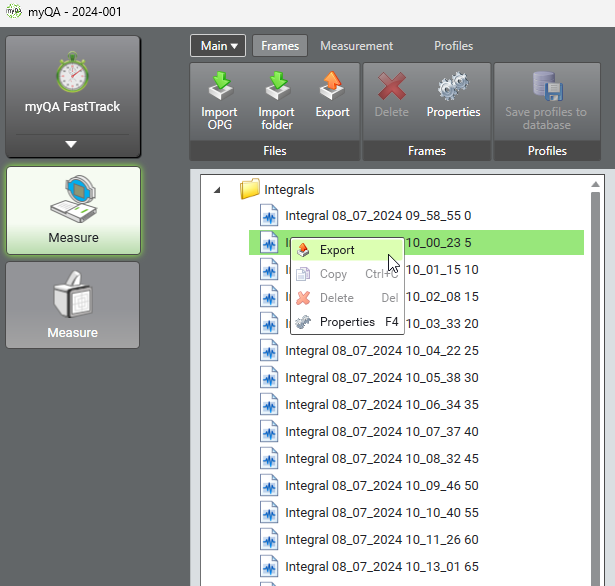This screenshot has height=586, width=615.
Task: Switch to the Frames tab
Action: point(280,46)
